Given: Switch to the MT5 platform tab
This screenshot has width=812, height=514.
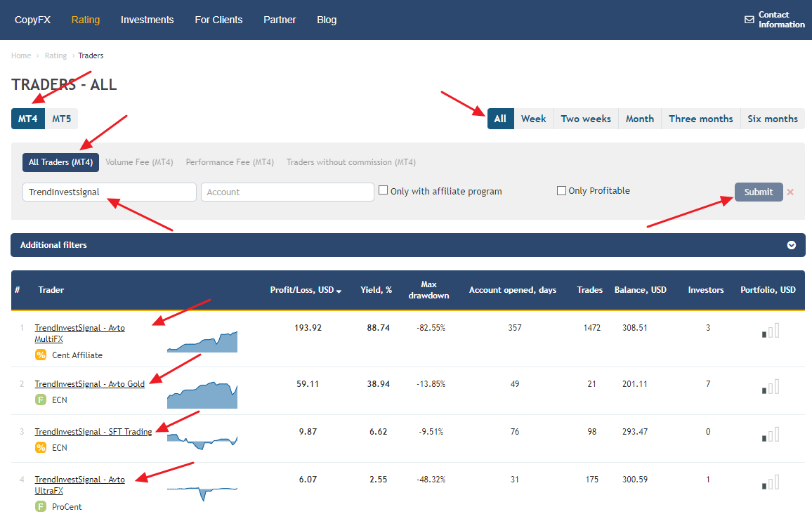Looking at the screenshot, I should point(62,119).
